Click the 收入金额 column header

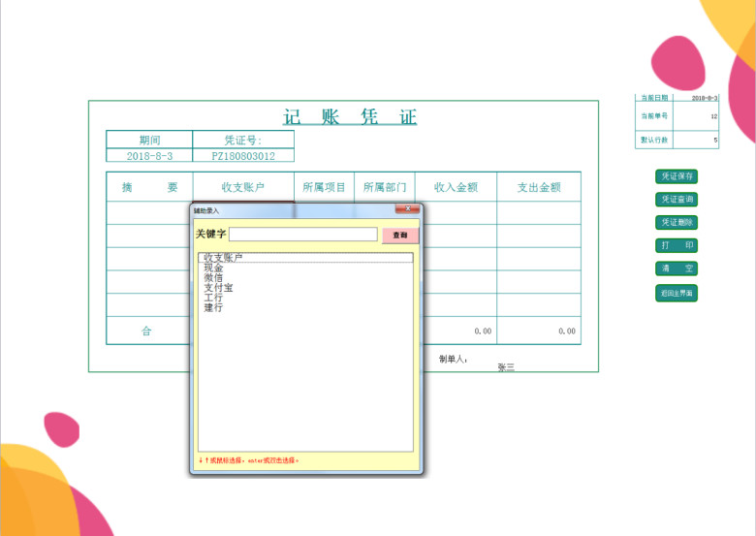[456, 187]
